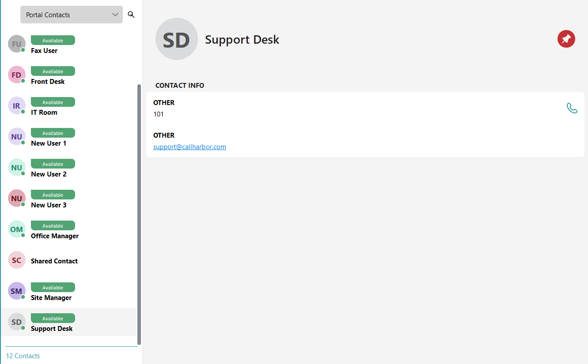Click the New User 3 name
Screen dimensions: 588x364
point(49,205)
